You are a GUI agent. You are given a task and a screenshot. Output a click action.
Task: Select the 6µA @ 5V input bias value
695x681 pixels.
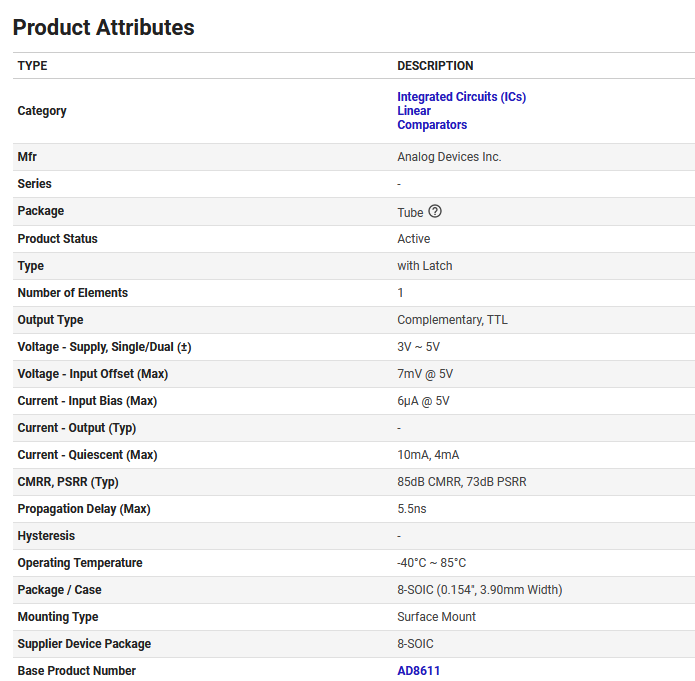click(x=423, y=401)
